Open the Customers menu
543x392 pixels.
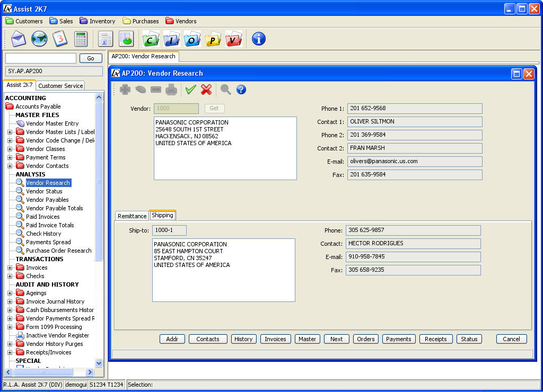pyautogui.click(x=24, y=21)
